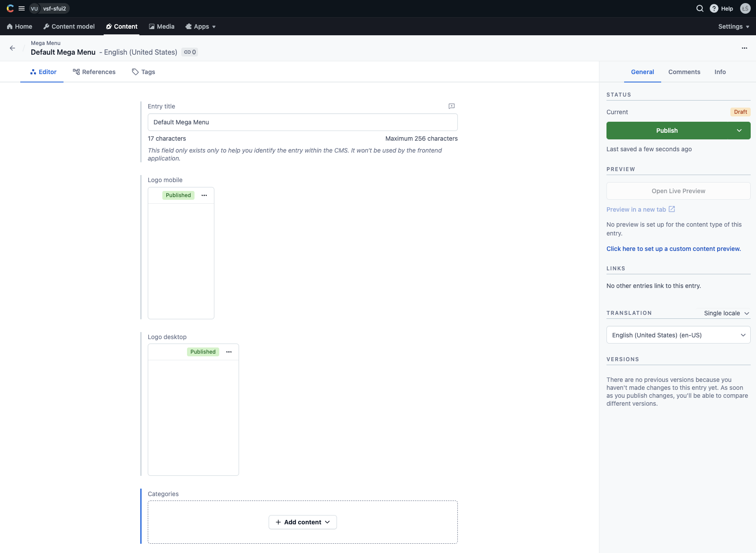Viewport: 756px width, 553px height.
Task: Open comment bubble beside Entry title field
Action: (451, 106)
